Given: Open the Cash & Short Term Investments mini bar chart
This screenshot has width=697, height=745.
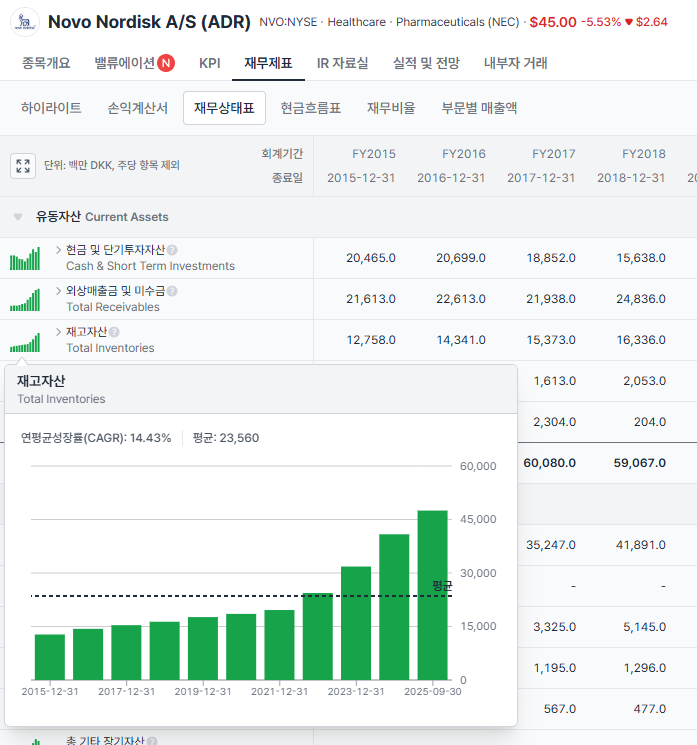Looking at the screenshot, I should point(25,258).
